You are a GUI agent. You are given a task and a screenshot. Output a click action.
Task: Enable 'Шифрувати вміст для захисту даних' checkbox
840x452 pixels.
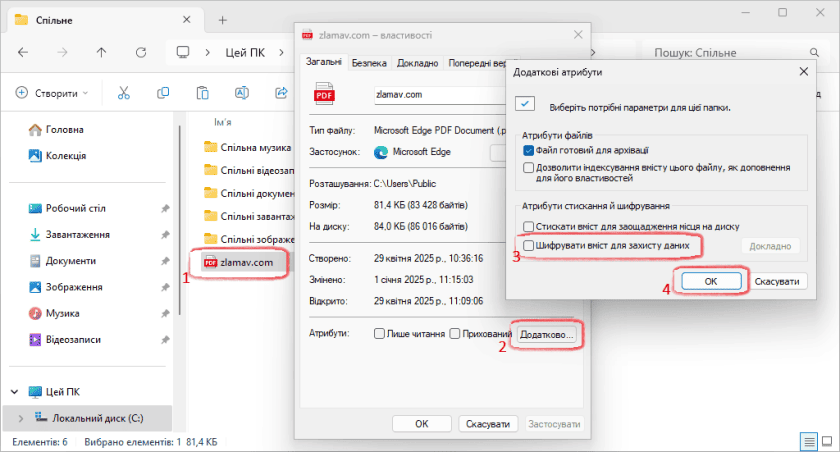coord(529,245)
